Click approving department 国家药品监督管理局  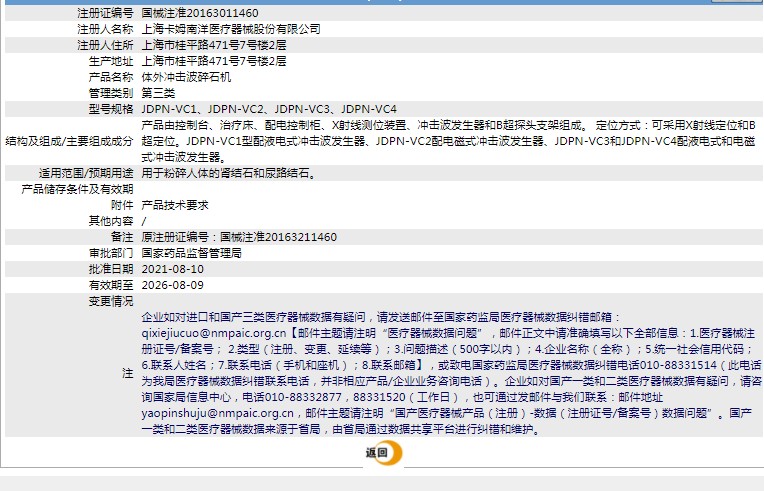click(x=191, y=253)
